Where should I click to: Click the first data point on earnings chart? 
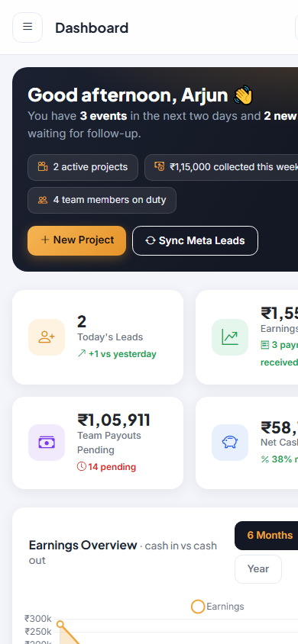pyautogui.click(x=60, y=624)
